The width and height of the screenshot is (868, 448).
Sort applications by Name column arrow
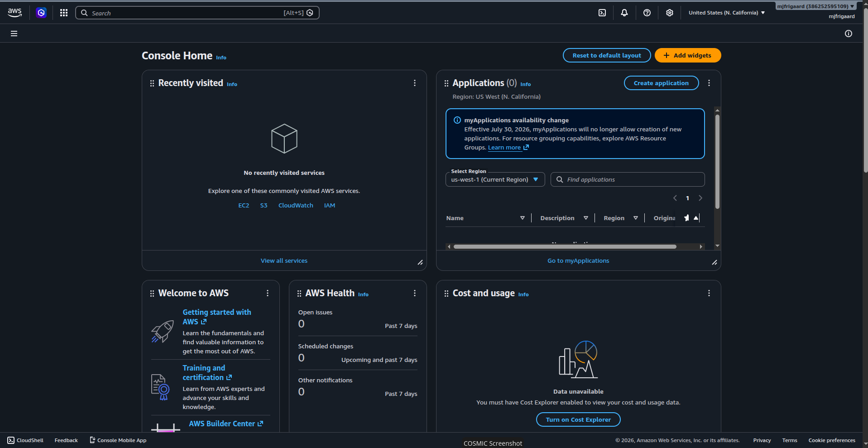523,218
